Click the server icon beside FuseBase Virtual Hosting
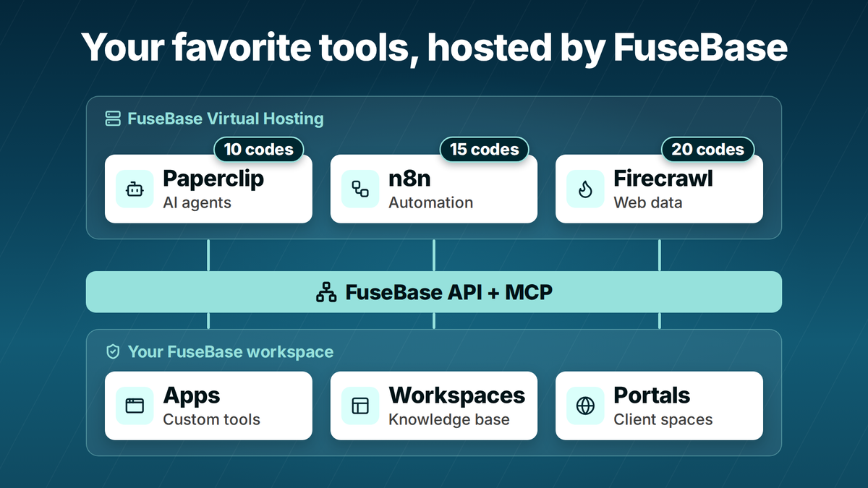The image size is (868, 488). point(112,119)
